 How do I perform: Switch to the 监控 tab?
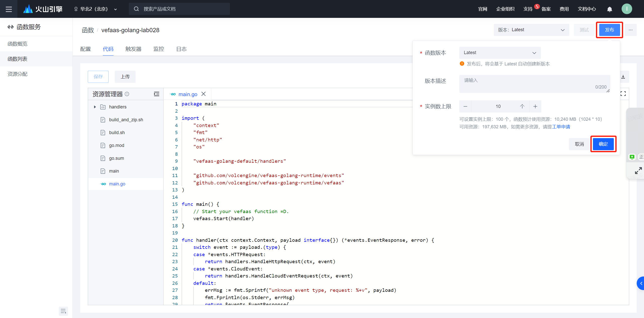click(x=159, y=49)
